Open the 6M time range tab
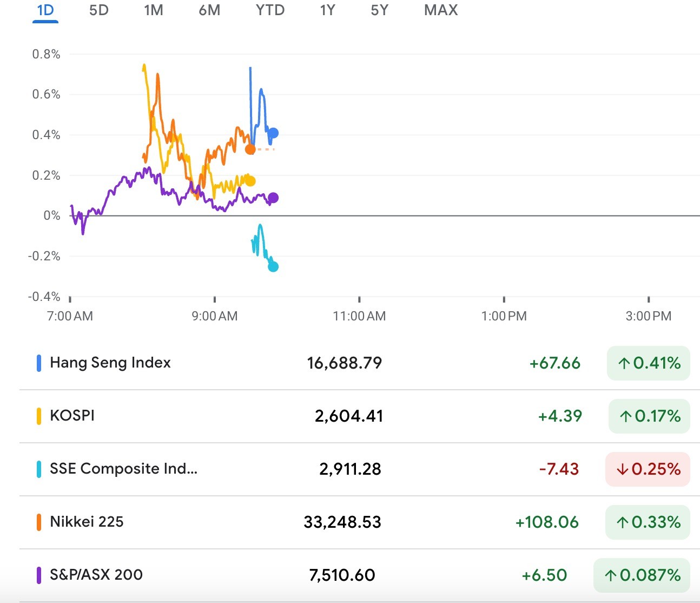700x603 pixels. click(x=209, y=10)
